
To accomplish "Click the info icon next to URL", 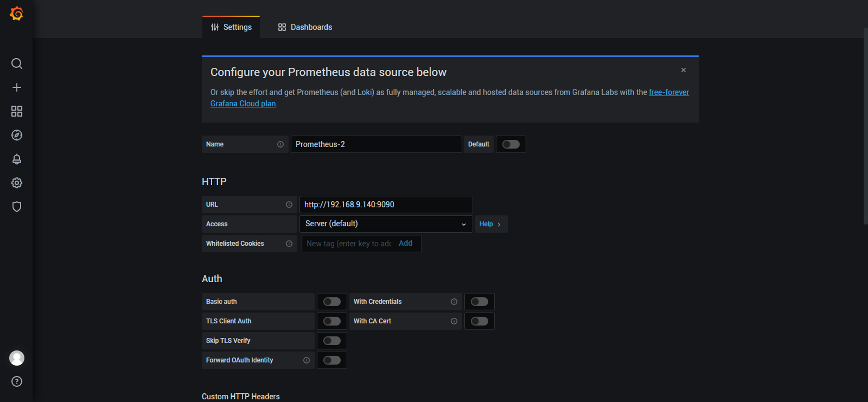I will tap(289, 204).
